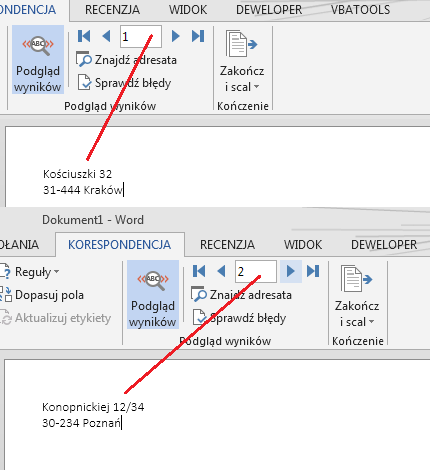Click text 31-444 Kraków in document
This screenshot has height=470, width=430.
tap(83, 190)
